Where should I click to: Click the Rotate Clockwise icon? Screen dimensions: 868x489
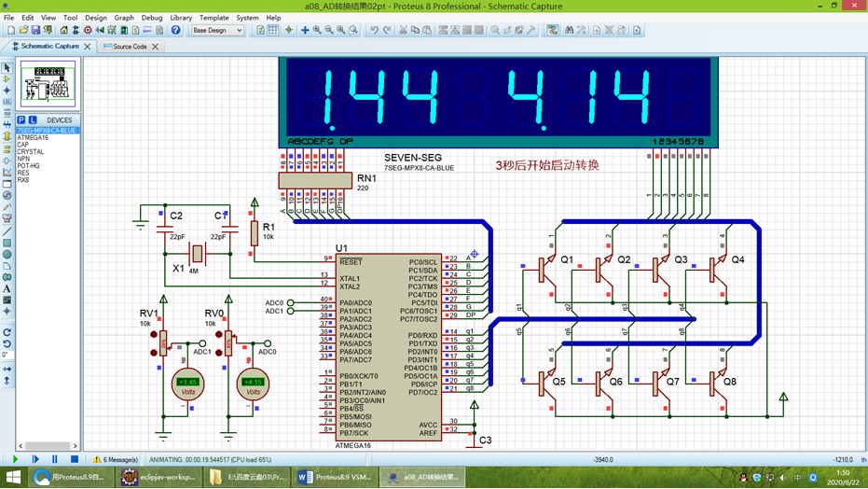click(x=7, y=333)
